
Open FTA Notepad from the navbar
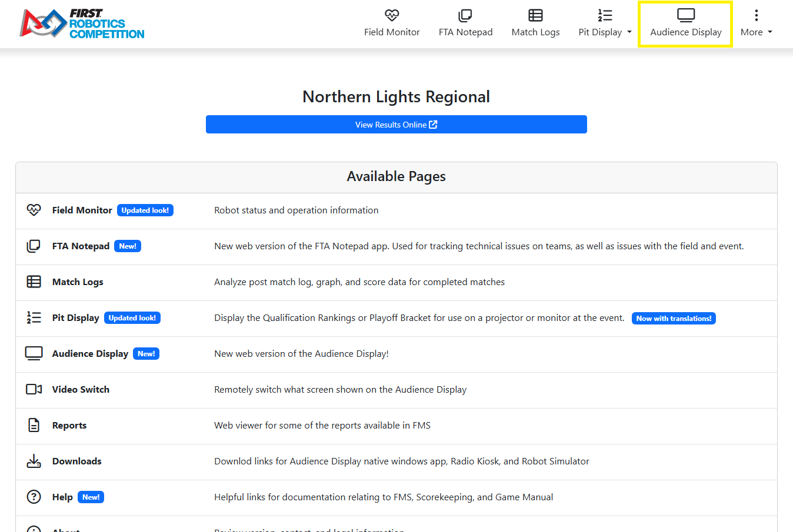point(465,32)
